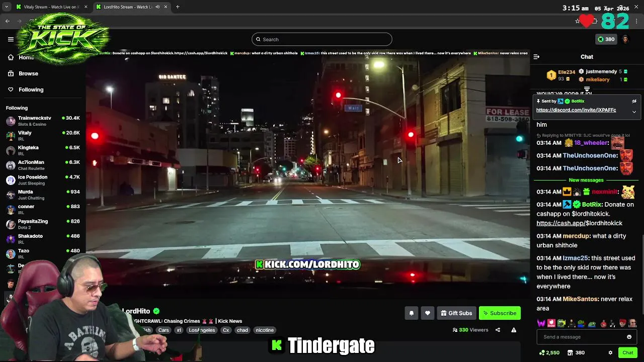Open the user profile avatar menu

pos(625,39)
